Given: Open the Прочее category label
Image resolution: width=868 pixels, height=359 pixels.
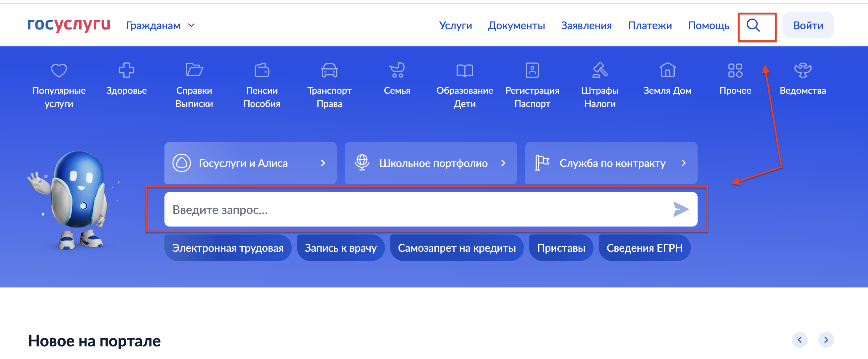Looking at the screenshot, I should [735, 90].
